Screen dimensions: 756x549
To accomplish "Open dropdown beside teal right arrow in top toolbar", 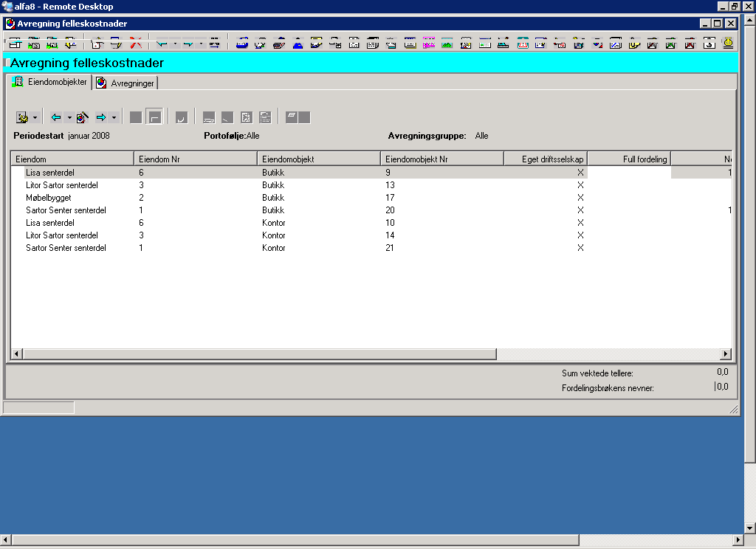I will [x=201, y=44].
